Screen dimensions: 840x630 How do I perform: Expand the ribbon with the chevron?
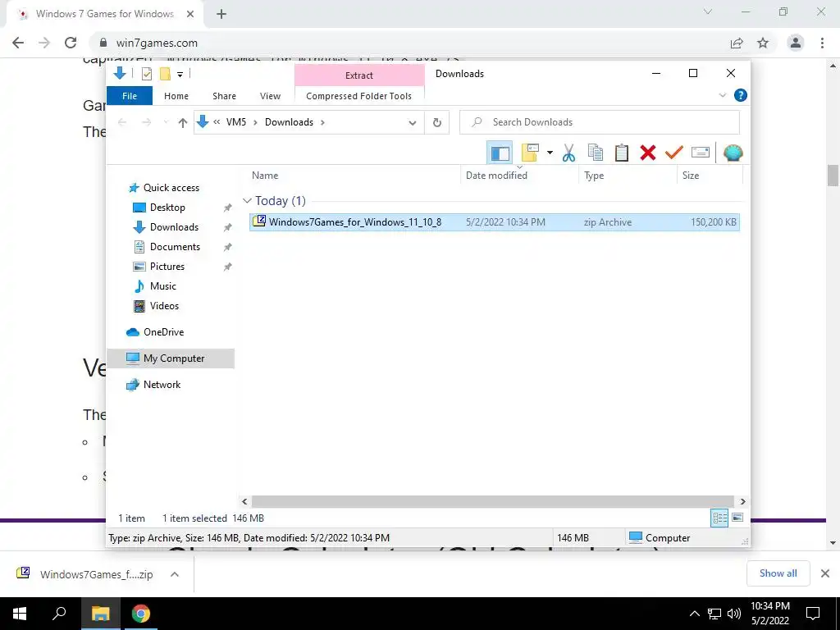pyautogui.click(x=722, y=95)
